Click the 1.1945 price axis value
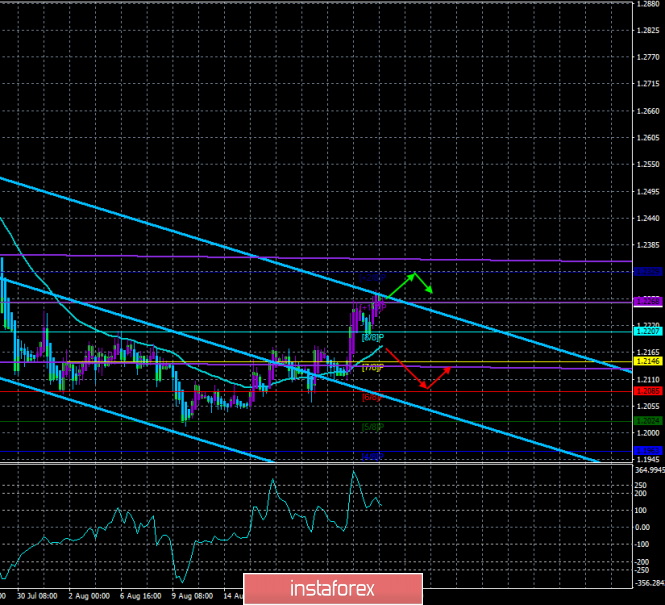 click(x=648, y=459)
